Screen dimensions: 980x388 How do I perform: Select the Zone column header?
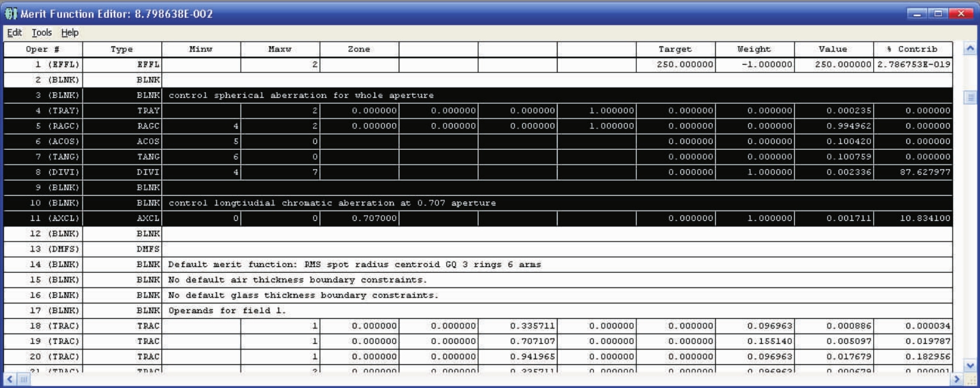pyautogui.click(x=360, y=49)
